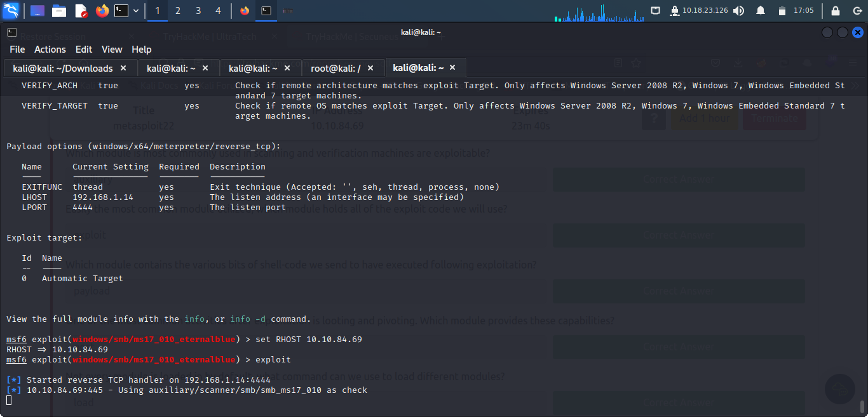Open the 17:05 clock
Screen dimensions: 868x417
(804, 11)
